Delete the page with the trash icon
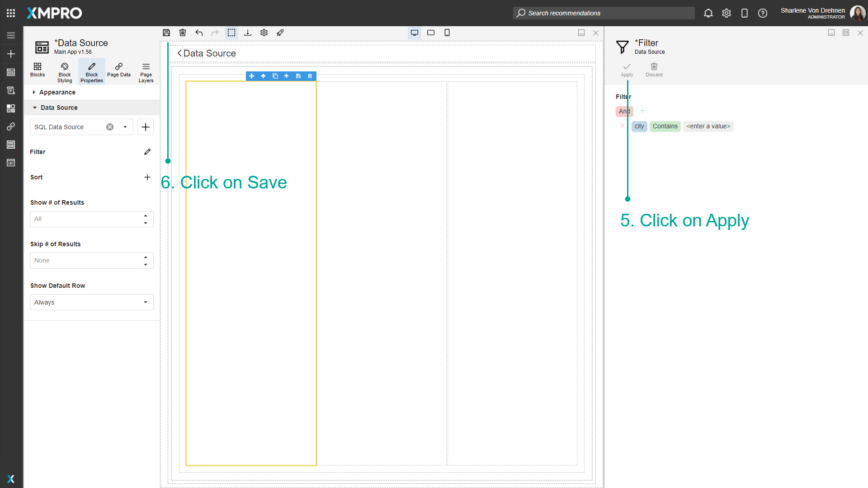 pyautogui.click(x=183, y=33)
